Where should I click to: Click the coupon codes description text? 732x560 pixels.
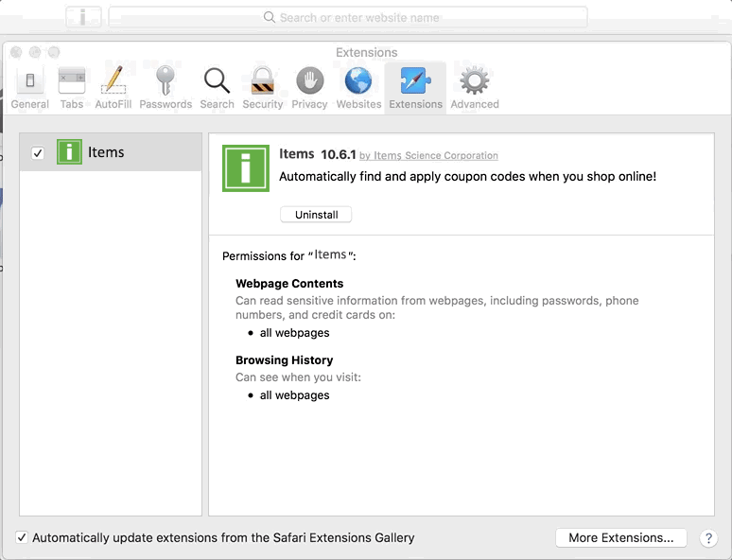point(468,177)
